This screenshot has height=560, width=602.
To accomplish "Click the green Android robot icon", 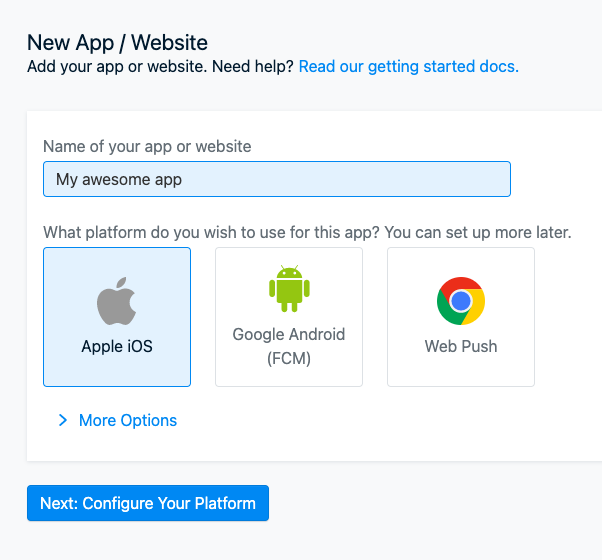I will click(289, 288).
